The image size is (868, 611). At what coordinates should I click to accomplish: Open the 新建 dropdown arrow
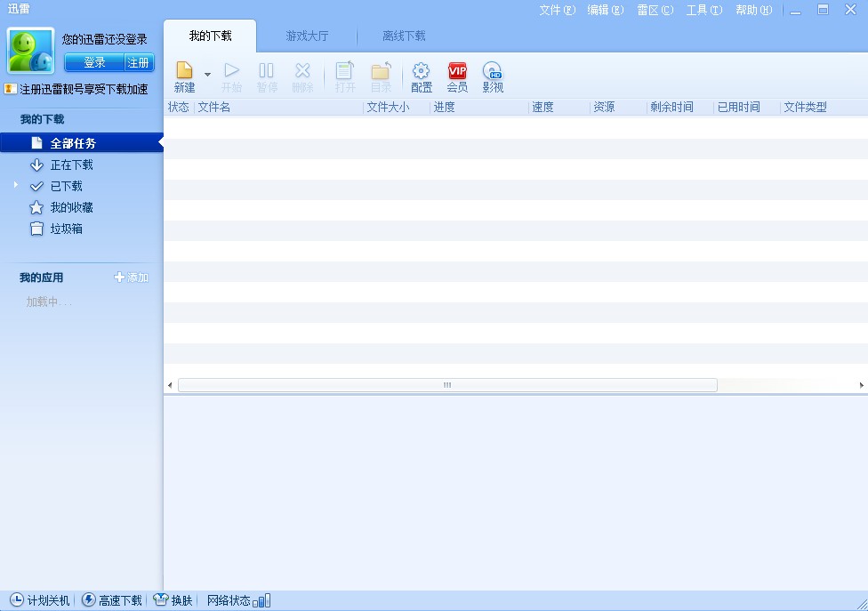point(207,75)
